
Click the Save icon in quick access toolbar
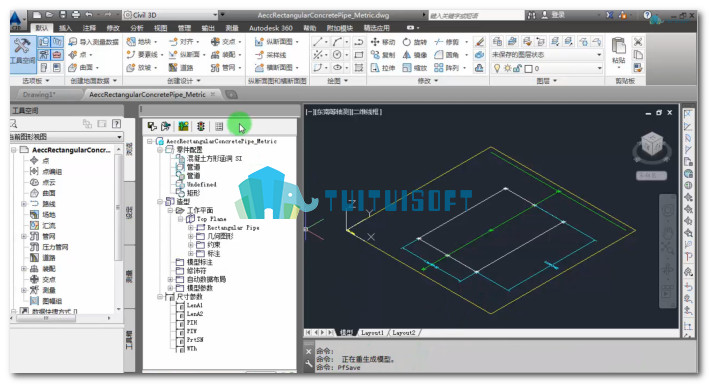[63, 15]
